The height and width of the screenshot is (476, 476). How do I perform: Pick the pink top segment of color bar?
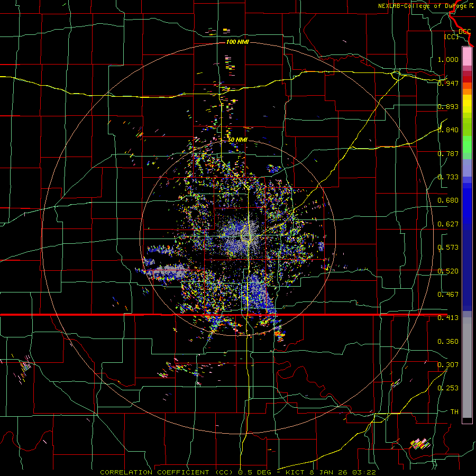(467, 56)
